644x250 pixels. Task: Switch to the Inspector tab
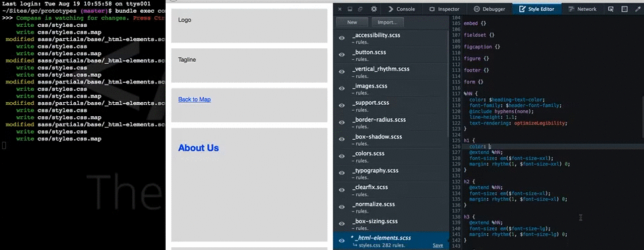click(x=444, y=9)
